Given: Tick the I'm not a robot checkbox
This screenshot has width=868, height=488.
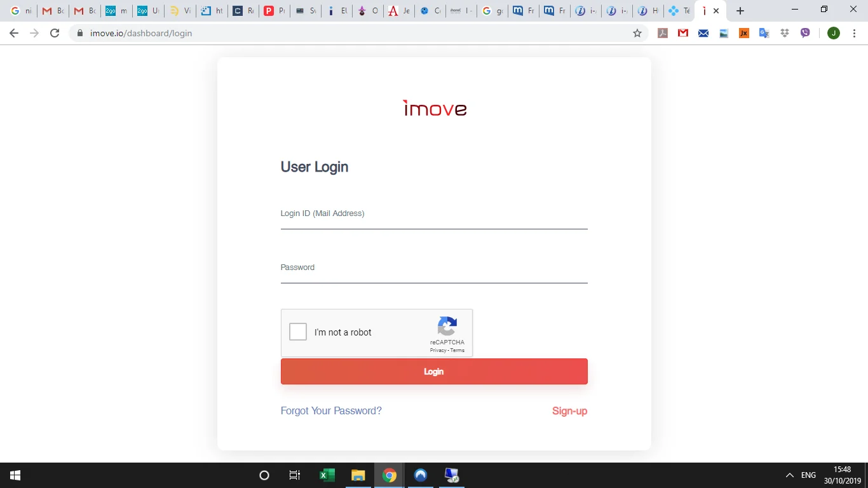Looking at the screenshot, I should [298, 332].
